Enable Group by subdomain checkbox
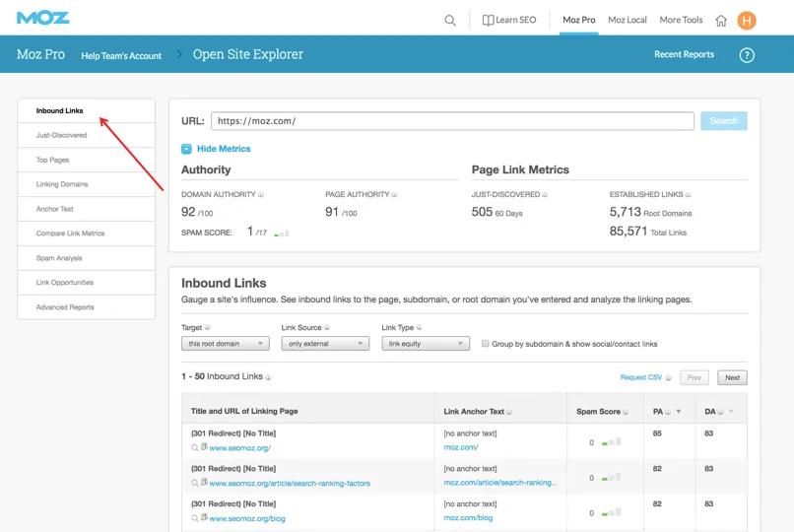This screenshot has width=794, height=532. tap(486, 344)
